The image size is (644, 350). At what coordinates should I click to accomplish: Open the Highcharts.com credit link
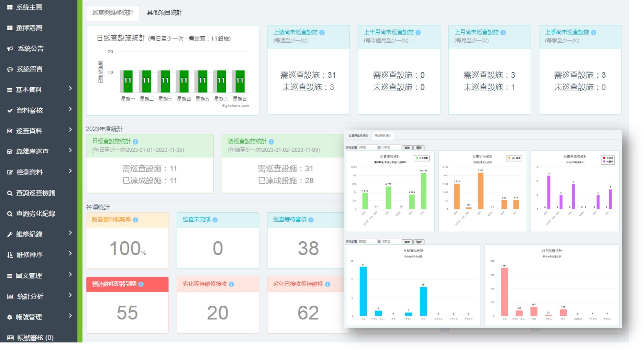tap(235, 106)
